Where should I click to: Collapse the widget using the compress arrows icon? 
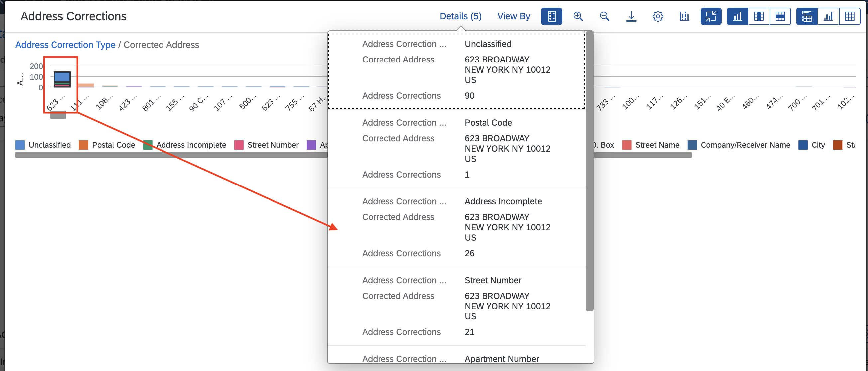tap(711, 16)
